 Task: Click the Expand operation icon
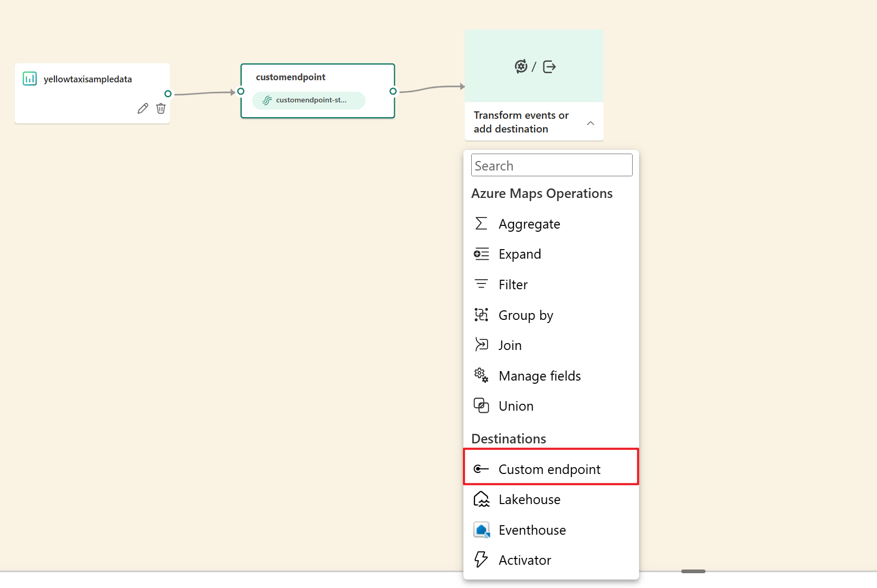tap(481, 254)
